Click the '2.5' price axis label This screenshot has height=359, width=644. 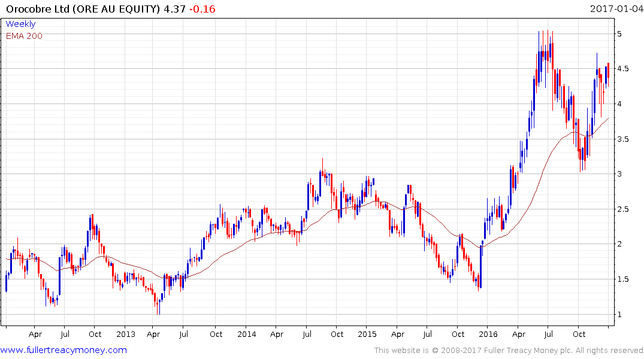coord(622,209)
